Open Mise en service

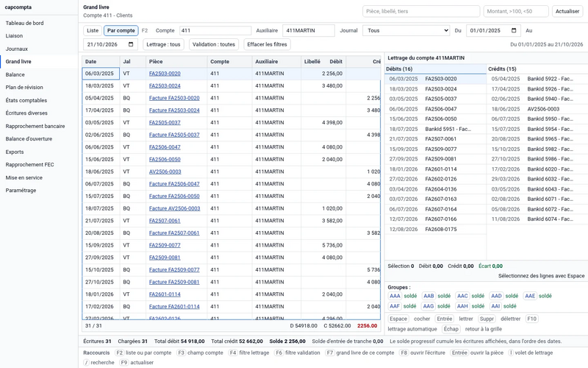[24, 177]
